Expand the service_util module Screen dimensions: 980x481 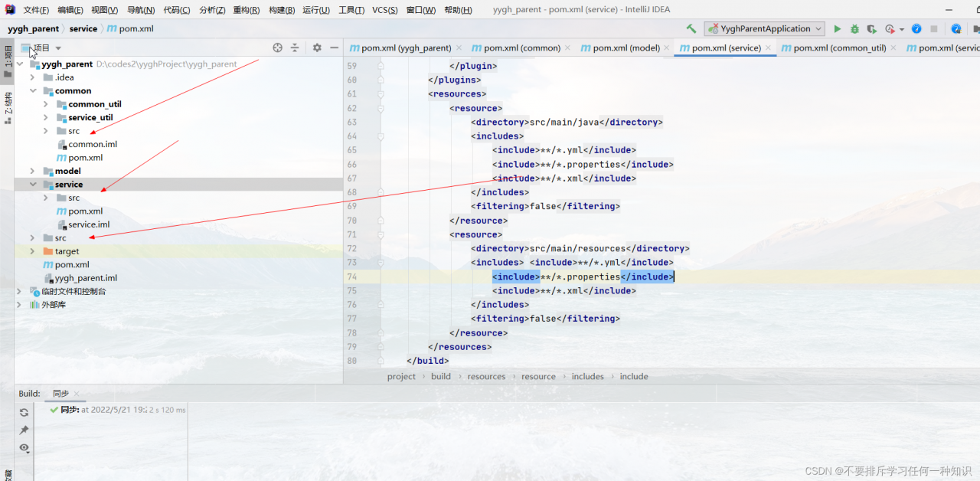(46, 118)
